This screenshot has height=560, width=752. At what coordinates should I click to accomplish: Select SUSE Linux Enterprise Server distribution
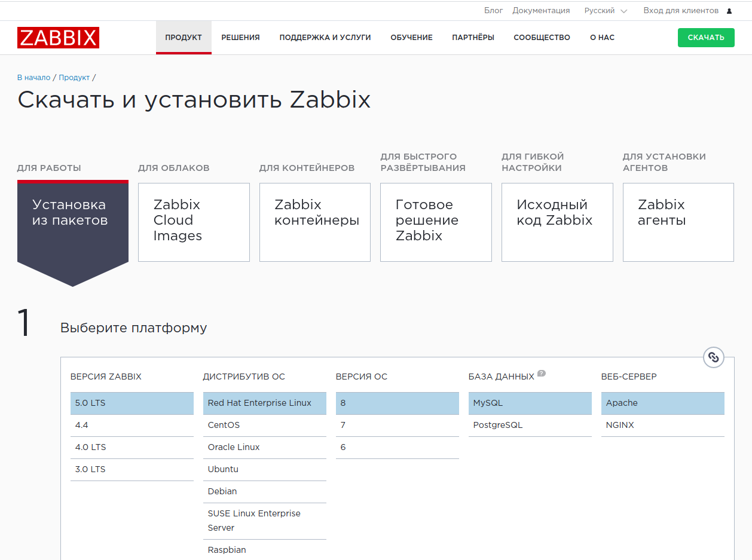265,521
